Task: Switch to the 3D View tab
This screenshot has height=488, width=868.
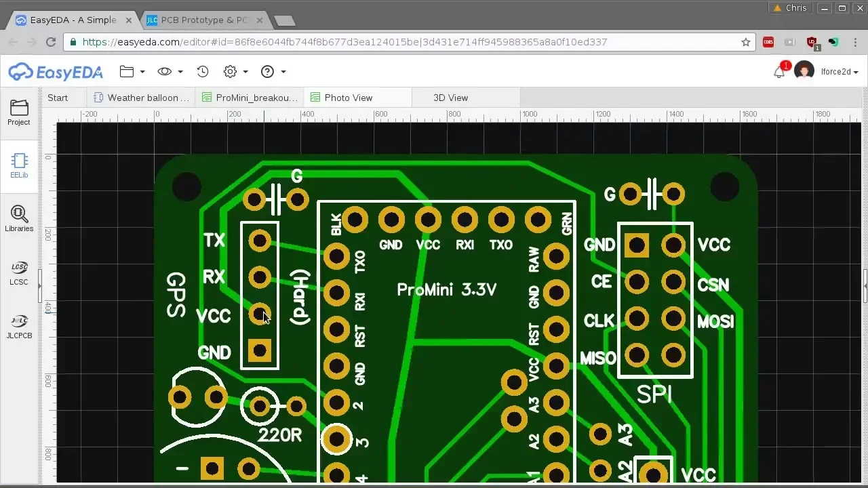Action: point(450,98)
